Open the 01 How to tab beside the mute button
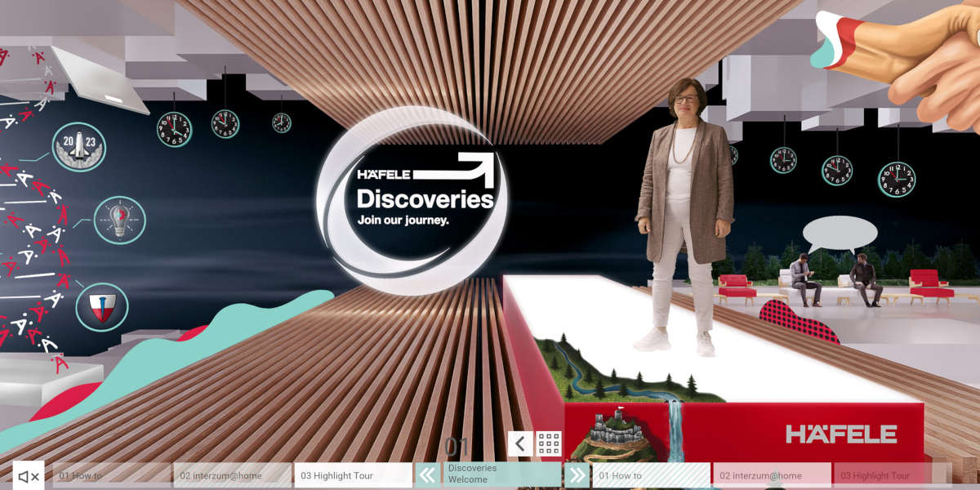 pyautogui.click(x=112, y=475)
